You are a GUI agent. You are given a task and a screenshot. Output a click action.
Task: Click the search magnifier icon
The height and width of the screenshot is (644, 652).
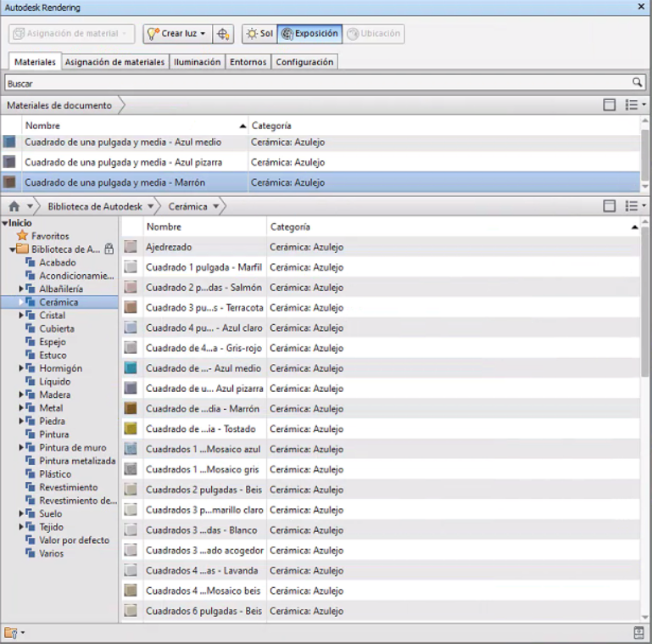click(x=637, y=82)
